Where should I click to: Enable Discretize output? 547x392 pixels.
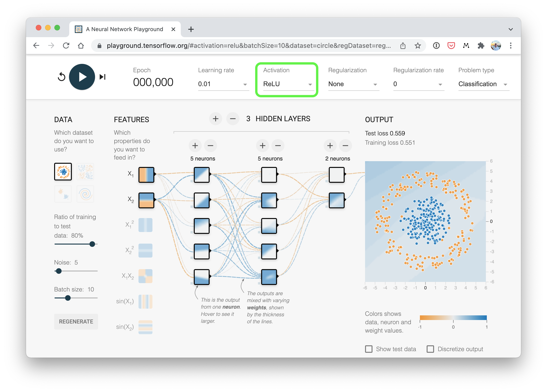pos(430,349)
